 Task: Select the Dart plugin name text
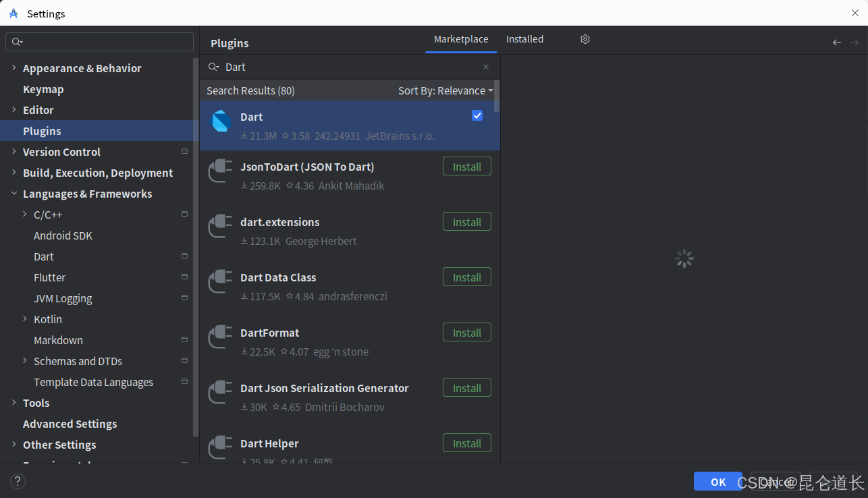point(251,117)
